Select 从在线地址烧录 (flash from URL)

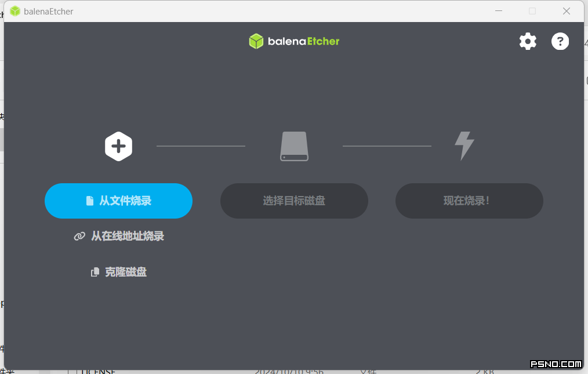point(119,236)
